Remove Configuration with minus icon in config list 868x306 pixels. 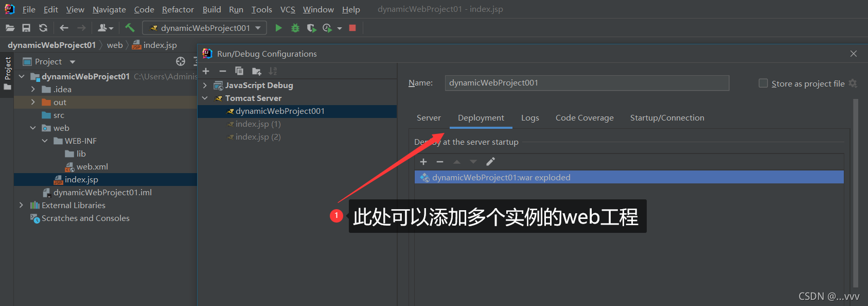[x=223, y=71]
